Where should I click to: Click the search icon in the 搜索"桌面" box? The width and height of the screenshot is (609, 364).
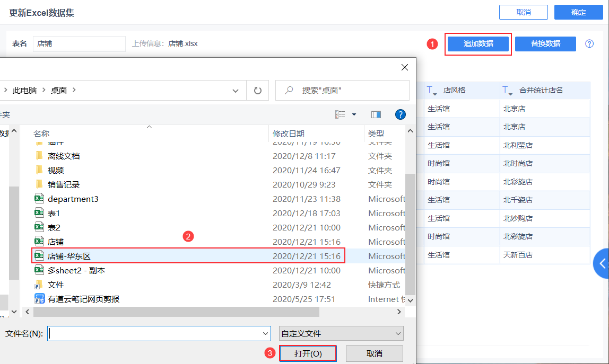click(x=289, y=91)
